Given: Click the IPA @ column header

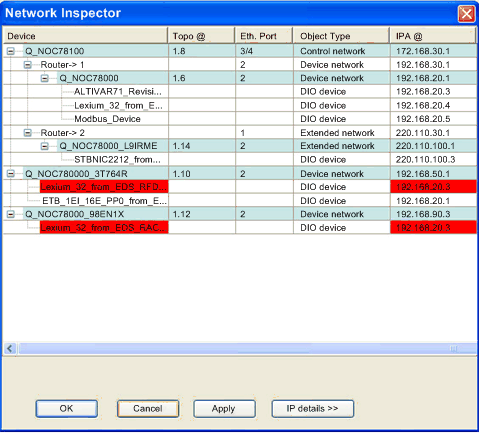Looking at the screenshot, I should tap(433, 36).
